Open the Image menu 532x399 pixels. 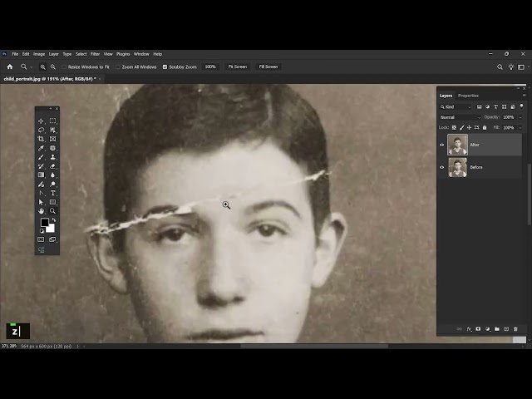(39, 54)
